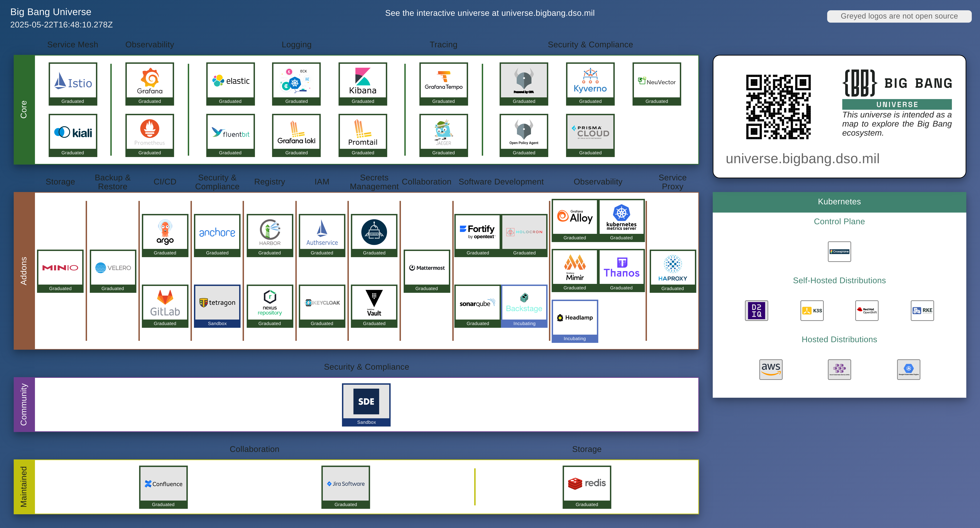Image resolution: width=980 pixels, height=528 pixels.
Task: Open the Grafana Mimir card
Action: click(575, 271)
